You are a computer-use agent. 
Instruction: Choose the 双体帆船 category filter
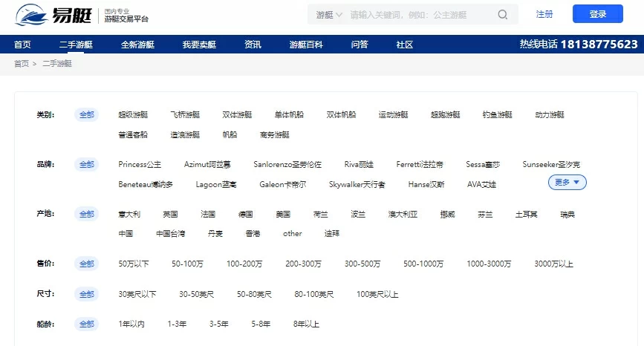pyautogui.click(x=341, y=114)
